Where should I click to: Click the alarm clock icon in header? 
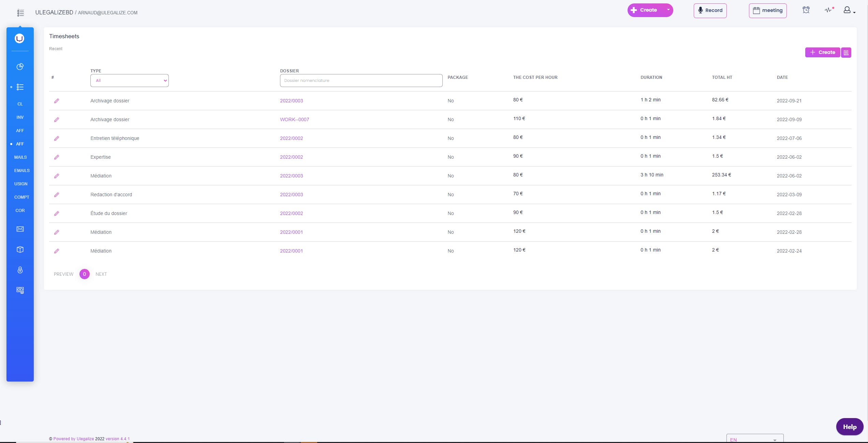[806, 10]
